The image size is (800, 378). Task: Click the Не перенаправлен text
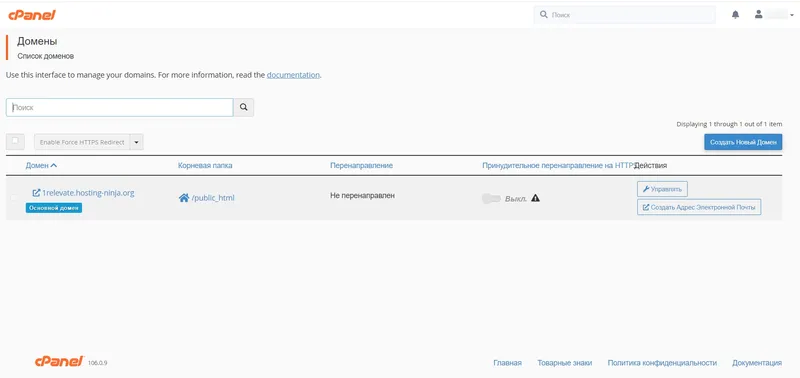[x=363, y=195]
